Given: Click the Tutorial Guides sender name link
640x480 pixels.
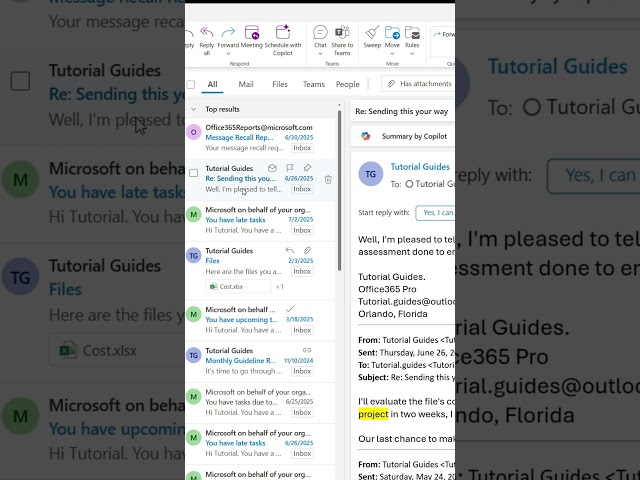Looking at the screenshot, I should tap(420, 167).
